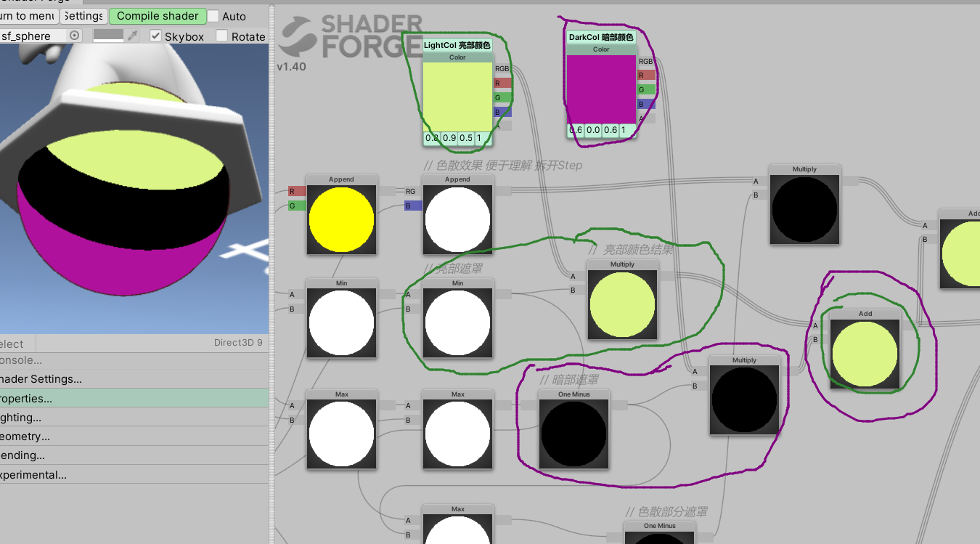Select the Min node under 亮部遮罩 comment
Viewport: 980px width, 544px height.
(457, 318)
